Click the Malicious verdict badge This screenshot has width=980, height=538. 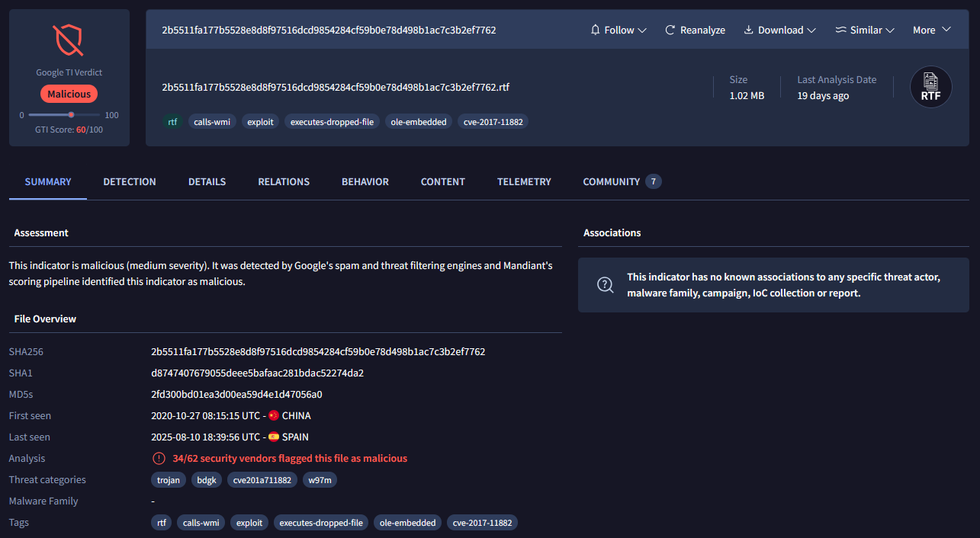tap(69, 94)
